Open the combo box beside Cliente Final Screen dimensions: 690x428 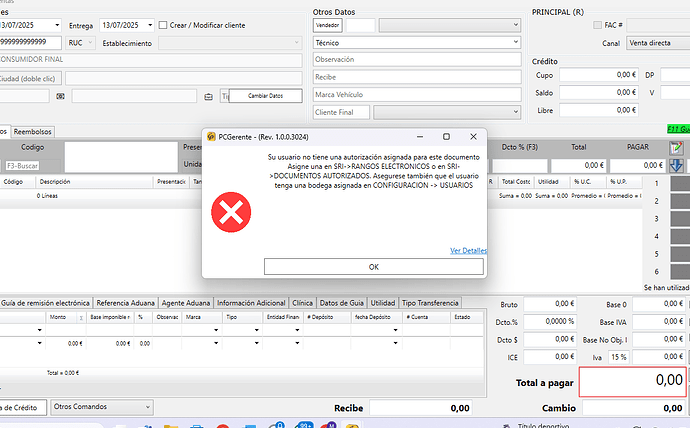click(516, 112)
